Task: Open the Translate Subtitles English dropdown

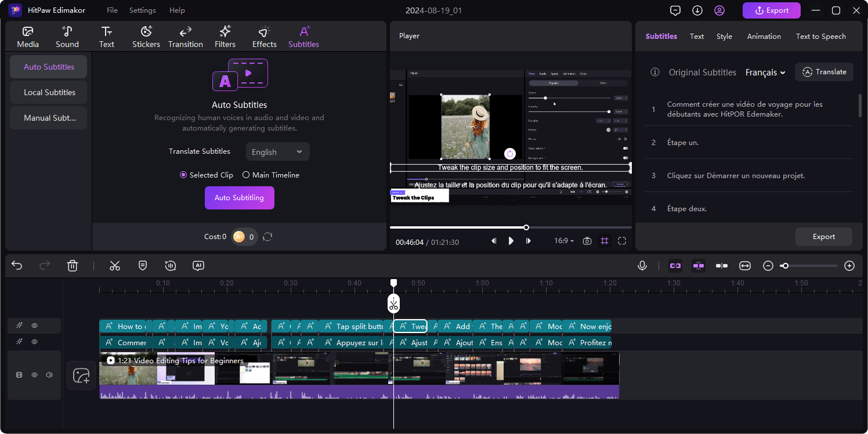Action: pyautogui.click(x=277, y=151)
